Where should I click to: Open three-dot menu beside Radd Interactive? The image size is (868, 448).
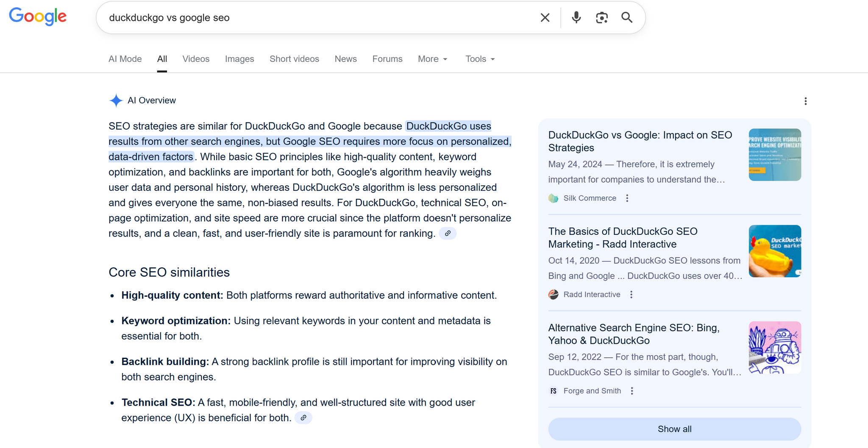pyautogui.click(x=631, y=295)
